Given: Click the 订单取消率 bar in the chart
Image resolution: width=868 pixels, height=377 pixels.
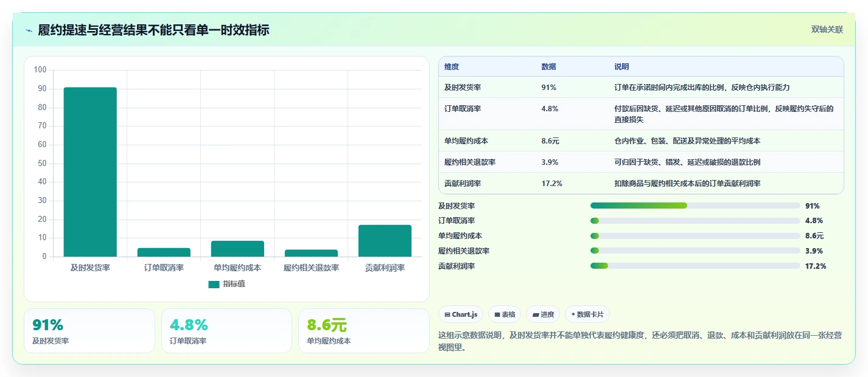Looking at the screenshot, I should 164,252.
